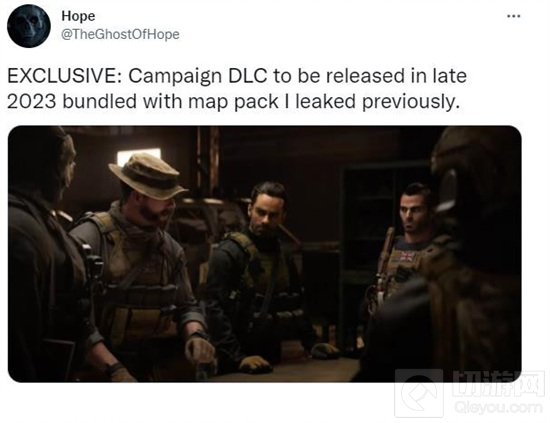Click the bearded man's boonie hat
550x423 pixels.
pyautogui.click(x=148, y=176)
